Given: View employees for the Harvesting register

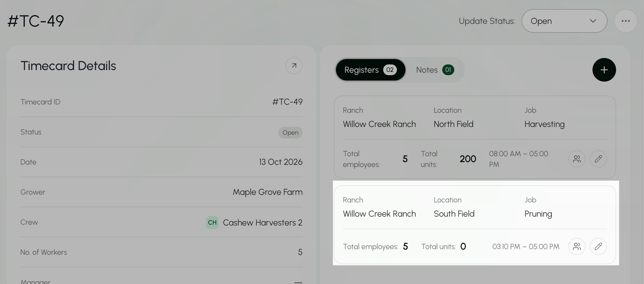Looking at the screenshot, I should [577, 159].
